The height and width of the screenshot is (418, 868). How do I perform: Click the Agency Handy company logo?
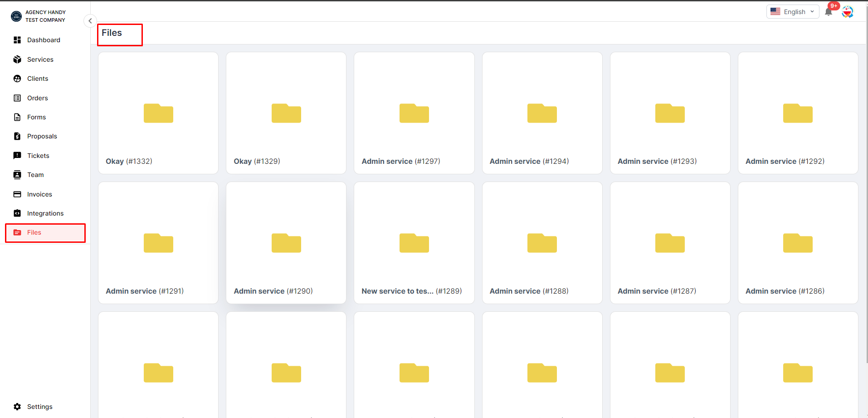click(x=16, y=16)
